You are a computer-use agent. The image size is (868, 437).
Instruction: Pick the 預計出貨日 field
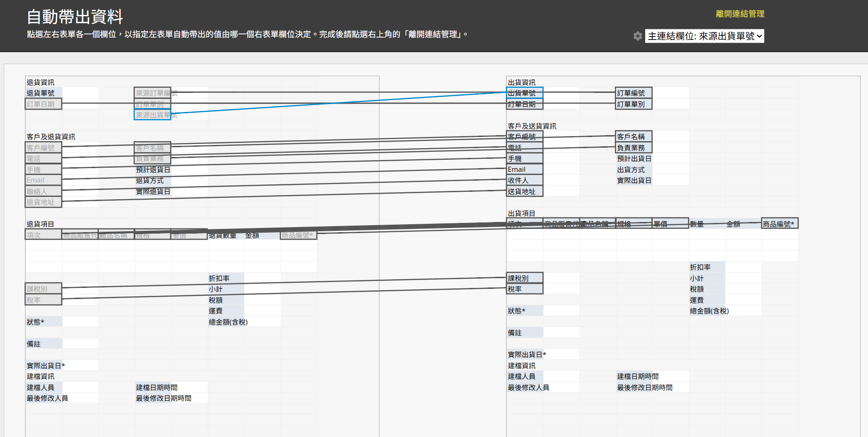pyautogui.click(x=634, y=159)
